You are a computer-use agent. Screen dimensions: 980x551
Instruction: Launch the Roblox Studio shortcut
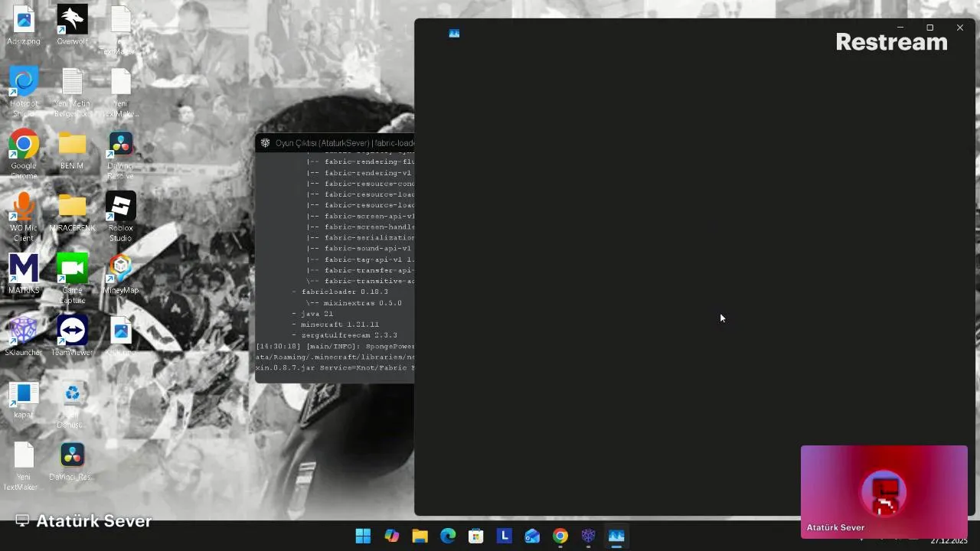point(120,217)
